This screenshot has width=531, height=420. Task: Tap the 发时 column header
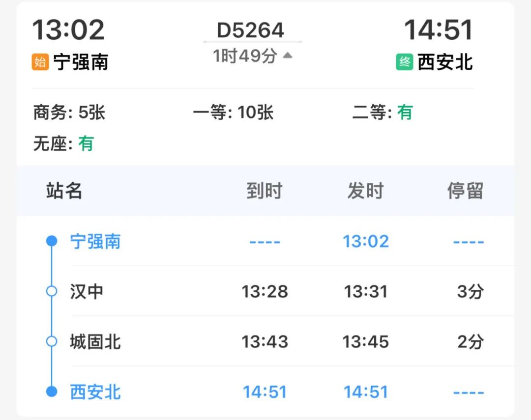tap(365, 191)
